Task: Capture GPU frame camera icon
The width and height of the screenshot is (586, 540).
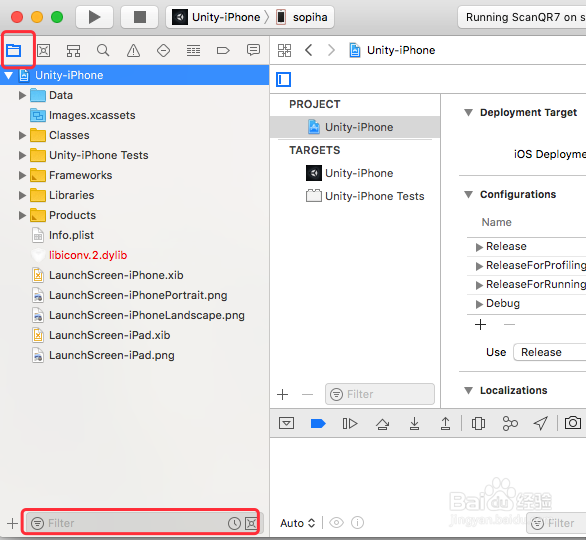Action: pyautogui.click(x=573, y=423)
